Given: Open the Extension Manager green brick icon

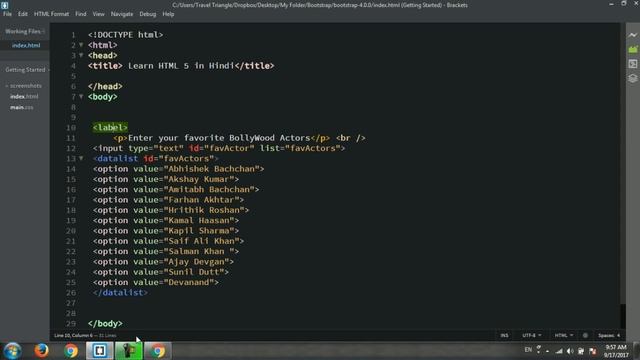Looking at the screenshot, I should click(632, 49).
